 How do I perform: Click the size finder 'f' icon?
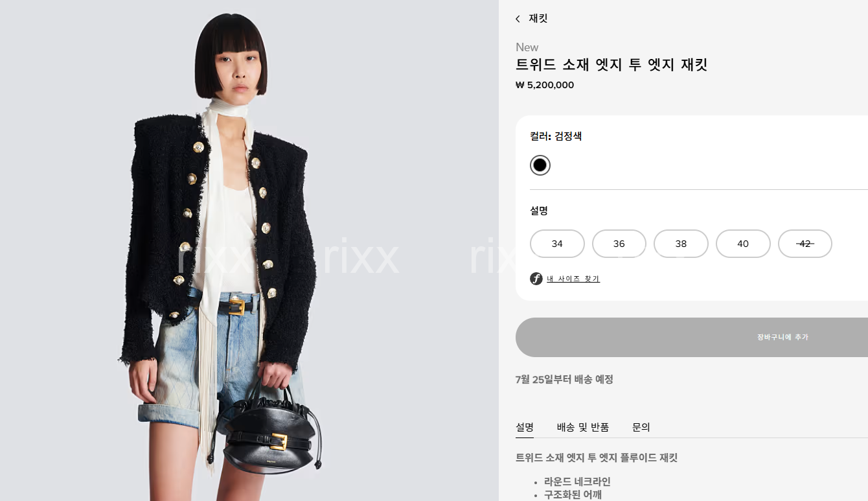[x=536, y=279]
